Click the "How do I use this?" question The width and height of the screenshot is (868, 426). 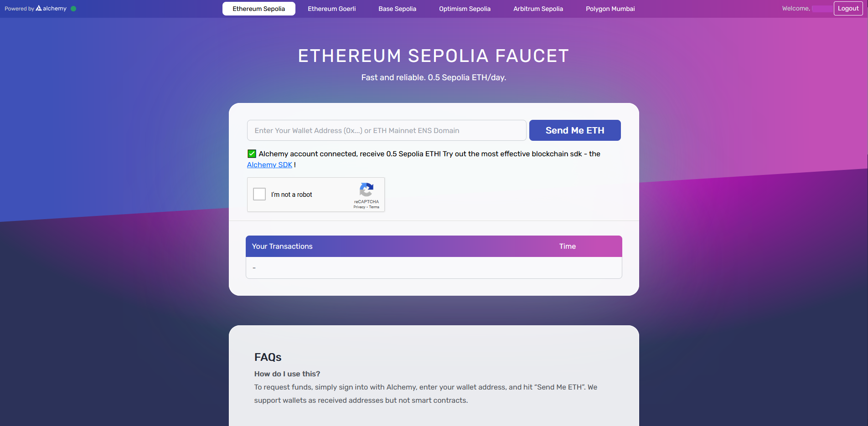tap(287, 374)
